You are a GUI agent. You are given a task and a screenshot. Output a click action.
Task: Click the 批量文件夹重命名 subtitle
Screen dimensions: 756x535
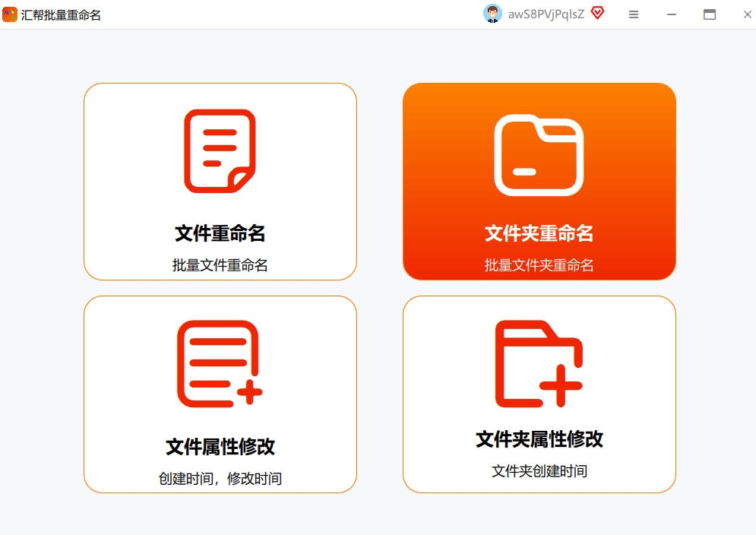point(539,265)
